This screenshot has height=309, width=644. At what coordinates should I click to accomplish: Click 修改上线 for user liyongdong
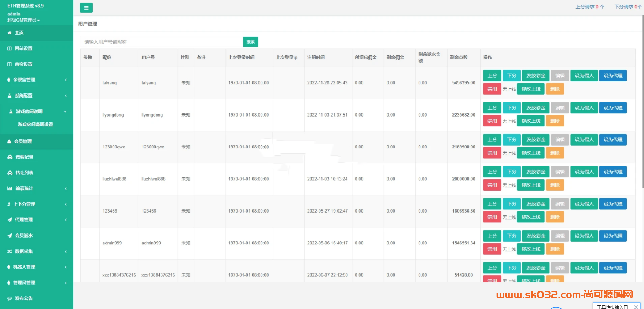[531, 121]
